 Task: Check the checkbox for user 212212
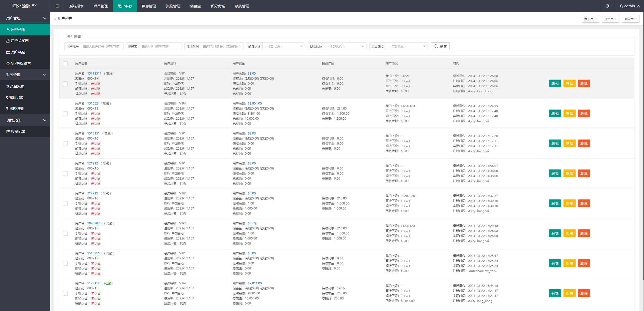(x=65, y=203)
